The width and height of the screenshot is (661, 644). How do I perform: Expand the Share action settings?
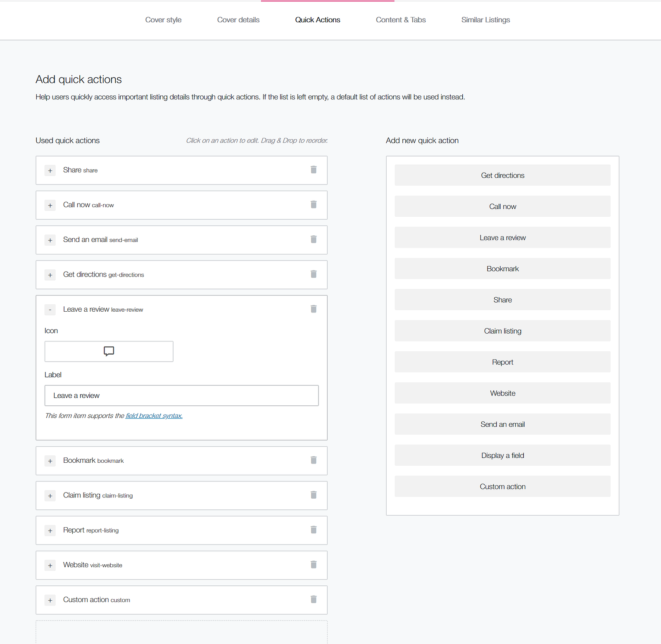pyautogui.click(x=50, y=170)
